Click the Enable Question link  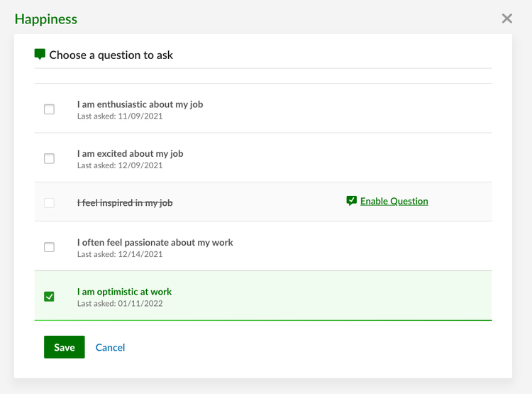click(x=394, y=201)
